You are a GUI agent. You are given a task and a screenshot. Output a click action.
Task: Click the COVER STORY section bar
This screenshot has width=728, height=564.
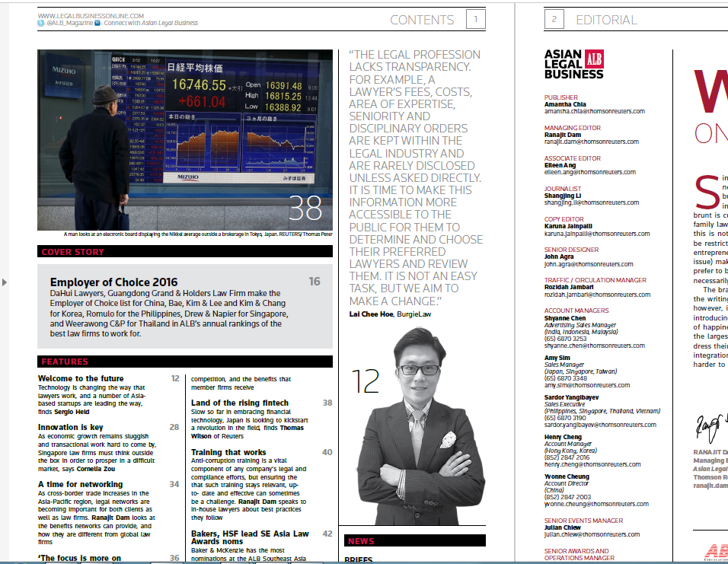(x=185, y=252)
